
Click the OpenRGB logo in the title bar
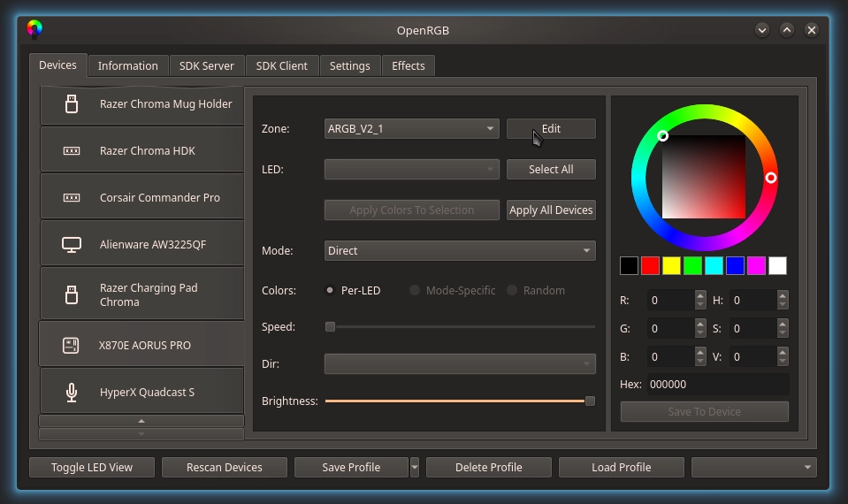[x=34, y=29]
